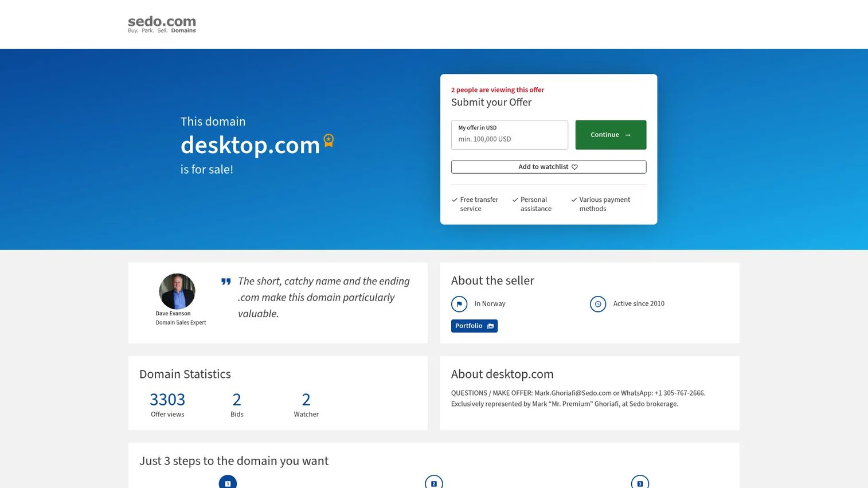
Task: Click the Bids count value
Action: (237, 399)
